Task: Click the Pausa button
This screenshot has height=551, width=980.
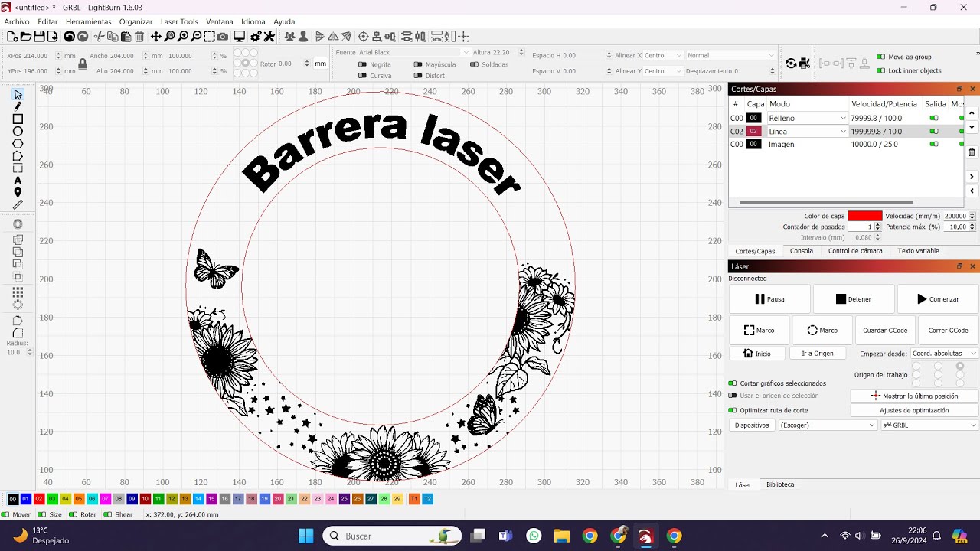Action: pos(769,299)
